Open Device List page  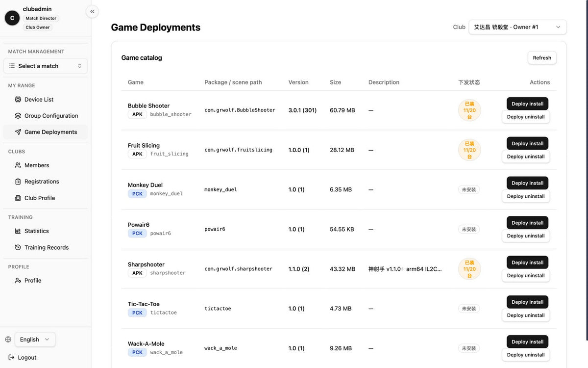click(46, 100)
